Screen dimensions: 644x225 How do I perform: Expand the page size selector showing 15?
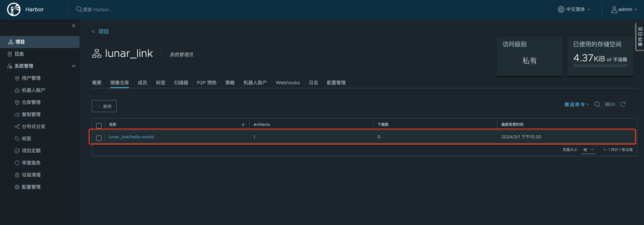588,150
